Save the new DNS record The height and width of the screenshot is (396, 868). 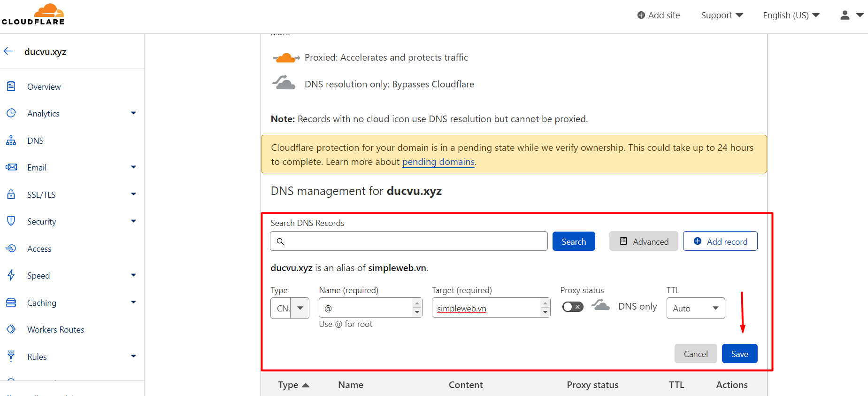pyautogui.click(x=740, y=354)
